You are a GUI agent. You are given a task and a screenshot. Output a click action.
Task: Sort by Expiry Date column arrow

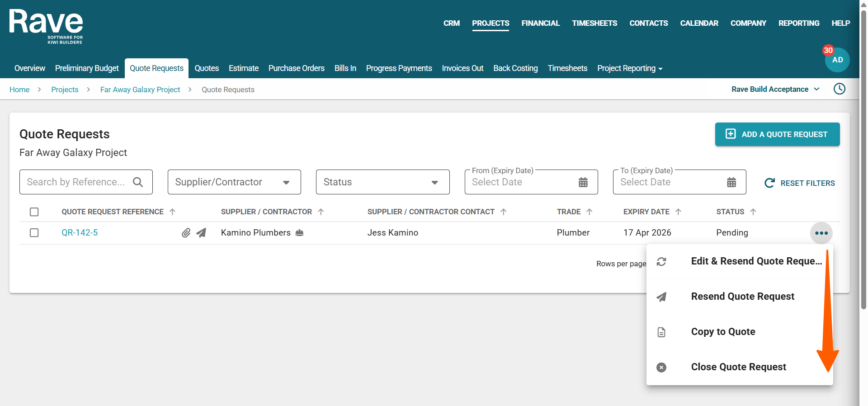coord(678,212)
